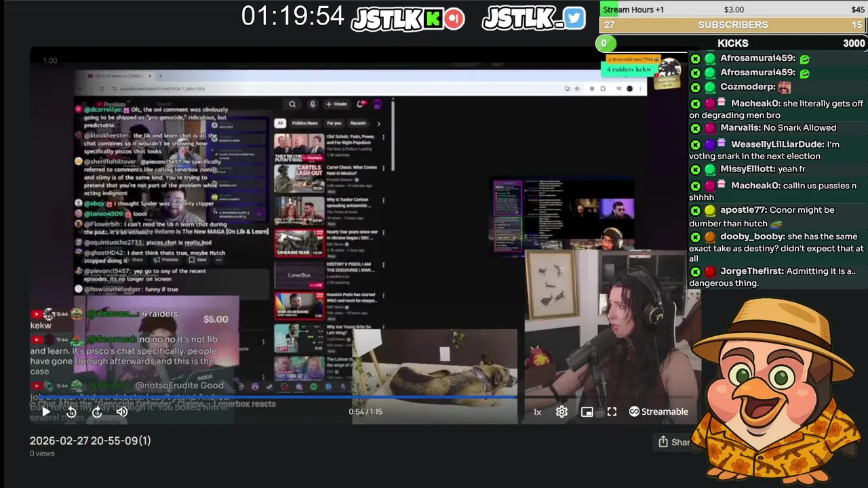Click the "4 raiders kekw" green alert banner
The width and height of the screenshot is (868, 488).
coord(630,69)
